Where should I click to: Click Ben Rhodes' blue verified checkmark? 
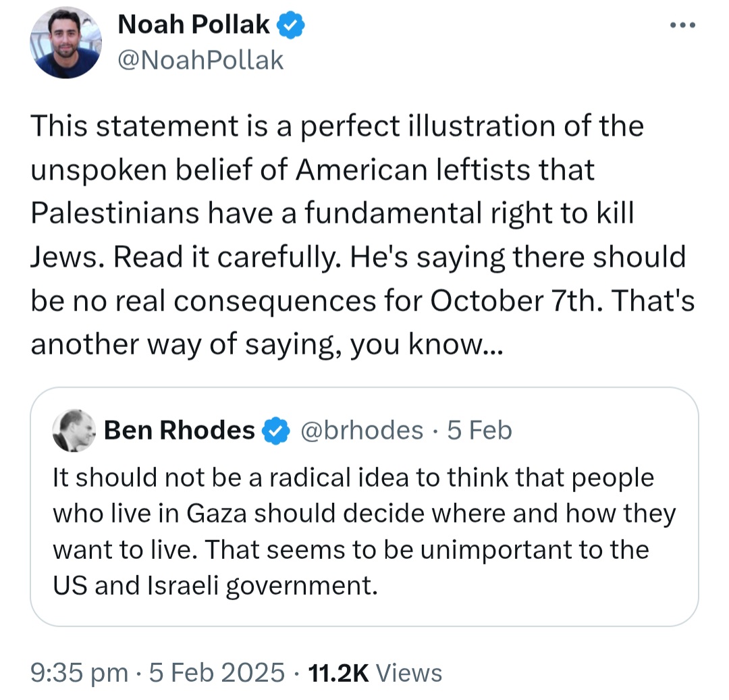[x=275, y=431]
